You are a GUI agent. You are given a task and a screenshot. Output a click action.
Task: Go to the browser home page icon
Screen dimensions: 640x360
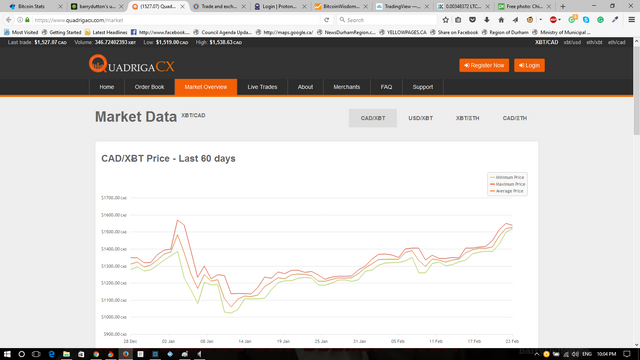[501, 20]
